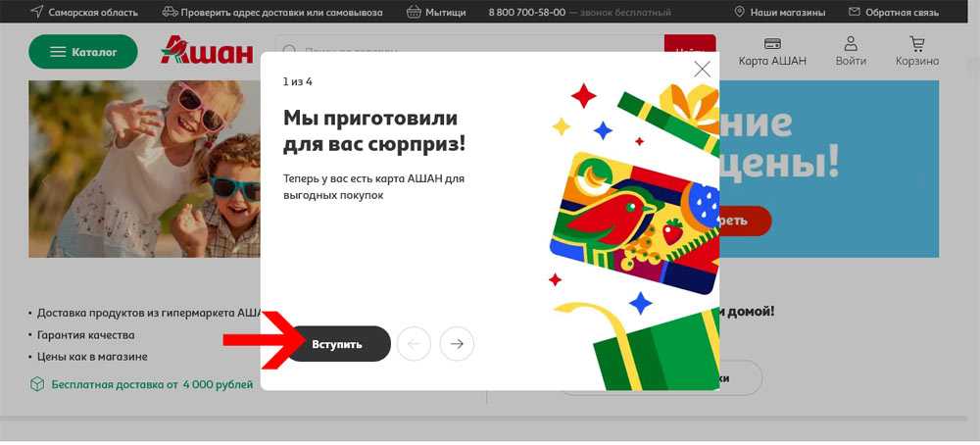980x445 pixels.
Task: Select region Самарская область
Action: [x=84, y=12]
